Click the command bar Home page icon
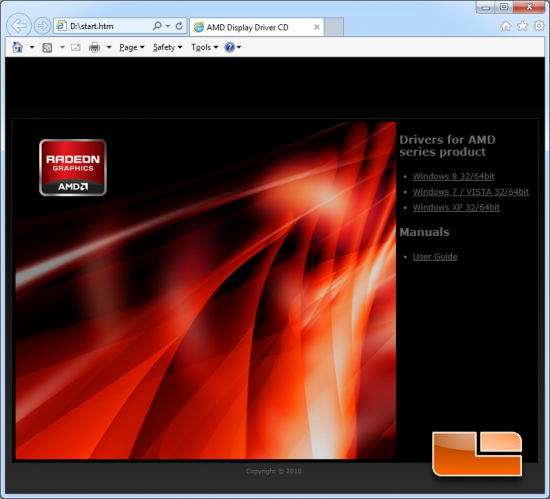550x499 pixels. tap(18, 47)
